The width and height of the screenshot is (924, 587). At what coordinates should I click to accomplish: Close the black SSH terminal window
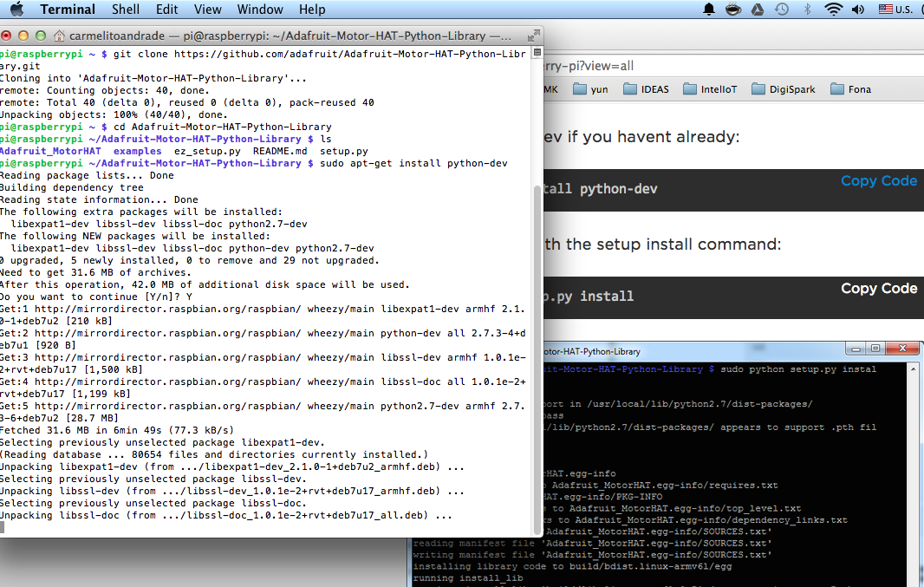click(902, 349)
